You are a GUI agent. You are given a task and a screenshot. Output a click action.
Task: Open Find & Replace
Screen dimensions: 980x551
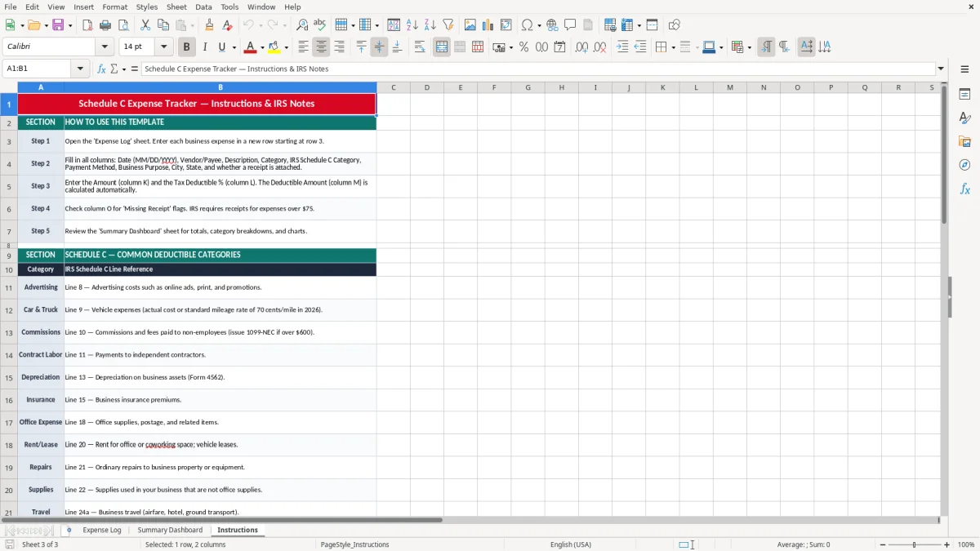pos(302,25)
